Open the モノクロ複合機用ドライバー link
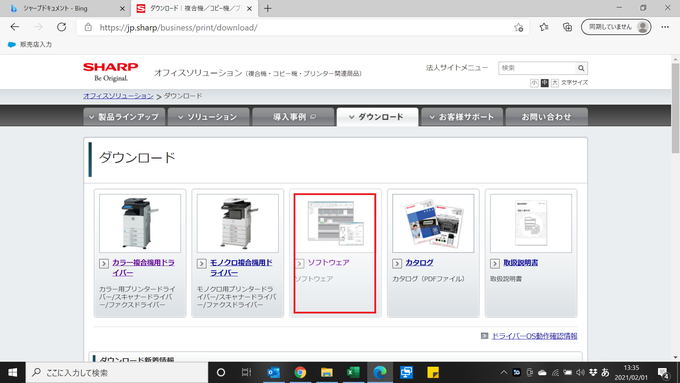 point(241,268)
